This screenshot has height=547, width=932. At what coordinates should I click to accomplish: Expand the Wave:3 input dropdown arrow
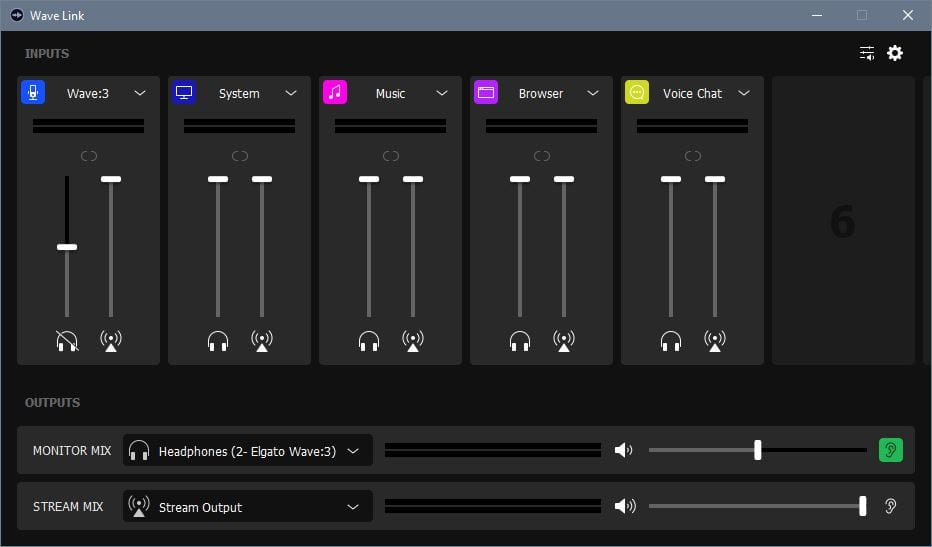click(x=140, y=93)
